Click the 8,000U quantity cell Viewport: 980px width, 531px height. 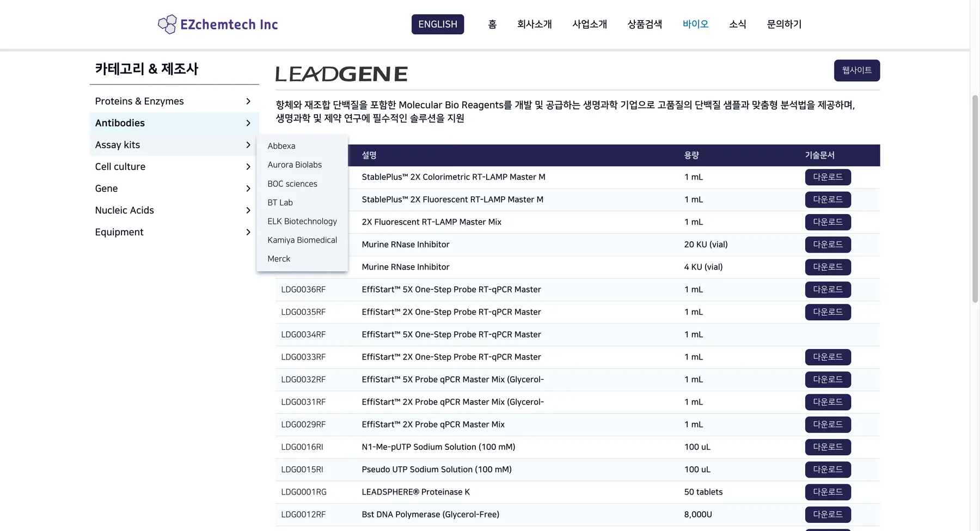(698, 515)
